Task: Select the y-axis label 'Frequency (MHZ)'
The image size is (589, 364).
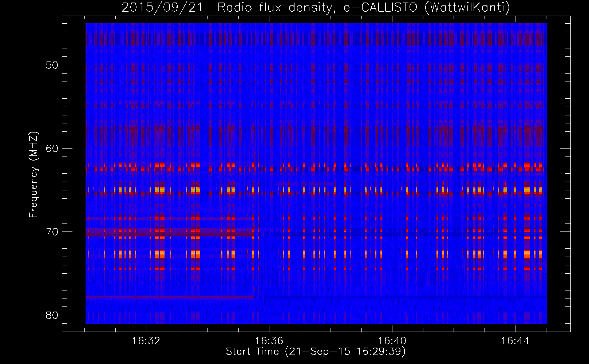Action: tap(33, 175)
